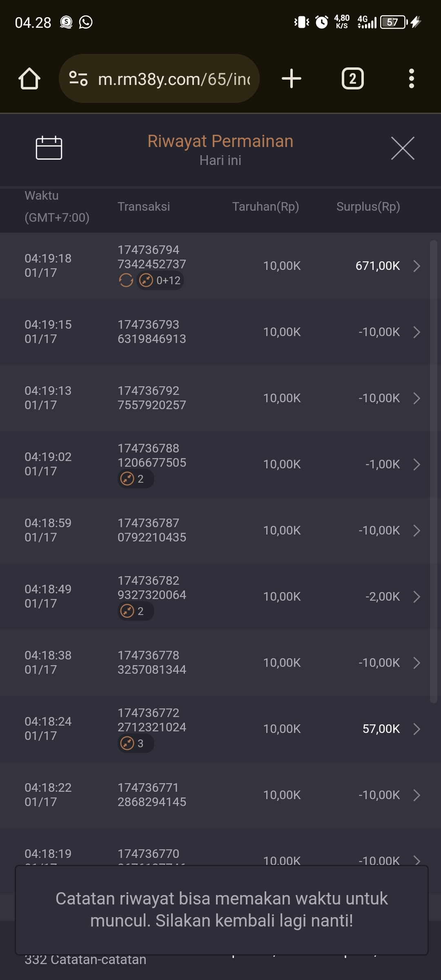Expand the 671,00K surplus row chevron

(416, 266)
